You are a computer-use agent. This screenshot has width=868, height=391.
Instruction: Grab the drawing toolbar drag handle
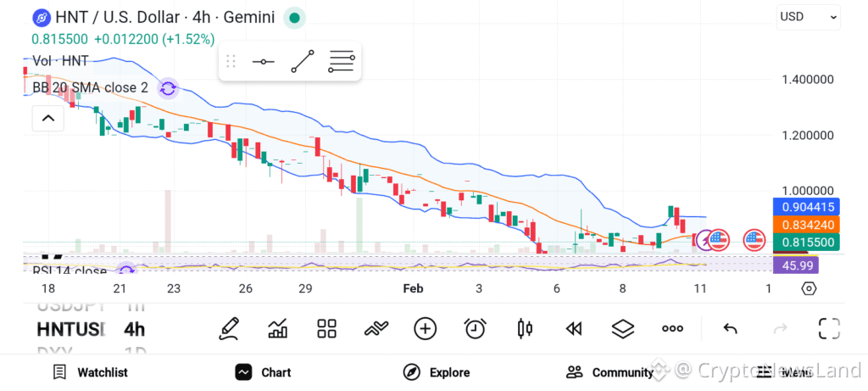pyautogui.click(x=231, y=61)
